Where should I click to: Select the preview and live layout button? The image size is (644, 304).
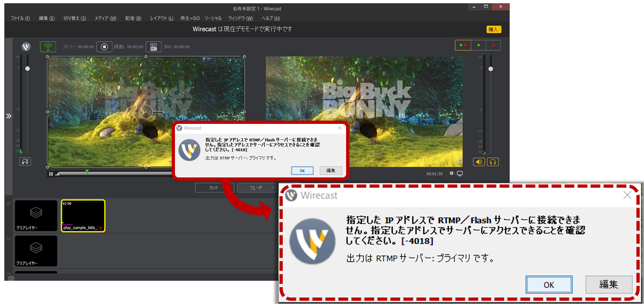(x=463, y=45)
